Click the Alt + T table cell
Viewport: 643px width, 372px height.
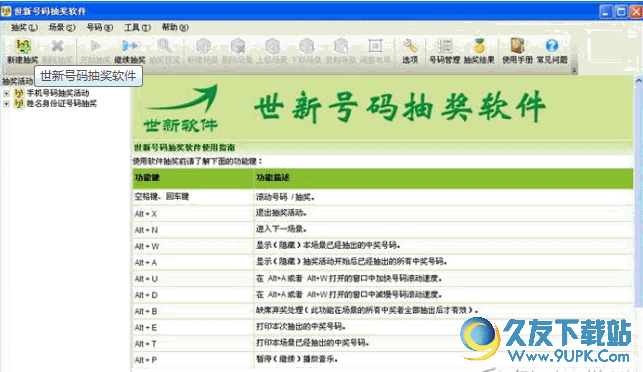pos(193,344)
